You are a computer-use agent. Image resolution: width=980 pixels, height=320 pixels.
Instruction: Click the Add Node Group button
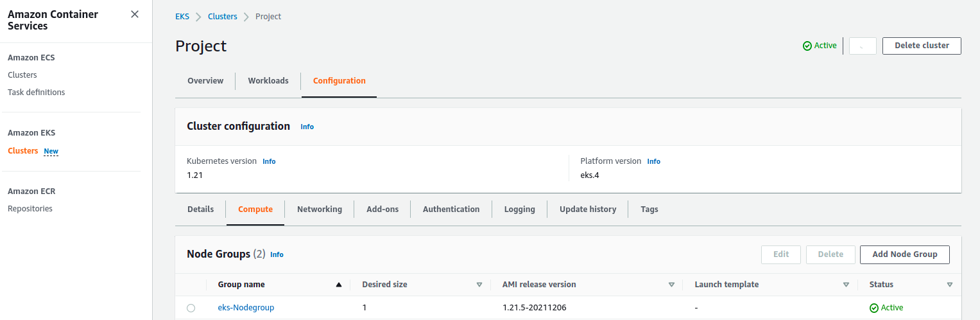point(905,254)
